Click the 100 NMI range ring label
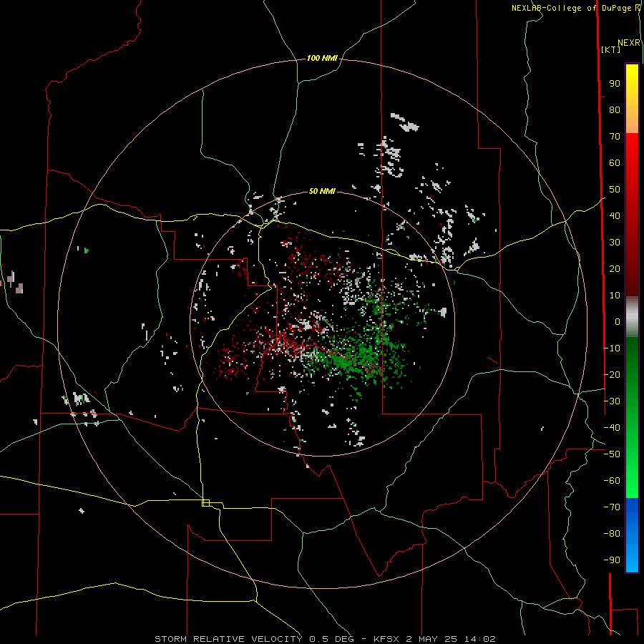644x644 pixels. pyautogui.click(x=322, y=59)
